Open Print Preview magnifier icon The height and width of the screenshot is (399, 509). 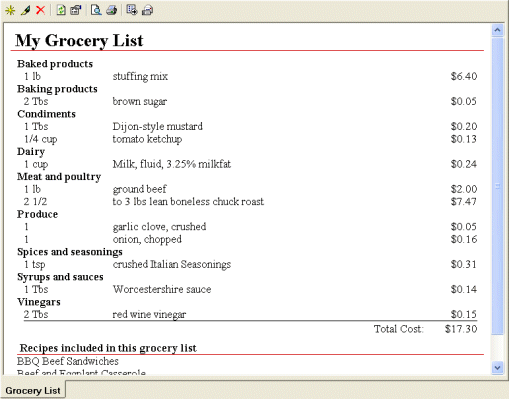pyautogui.click(x=96, y=10)
